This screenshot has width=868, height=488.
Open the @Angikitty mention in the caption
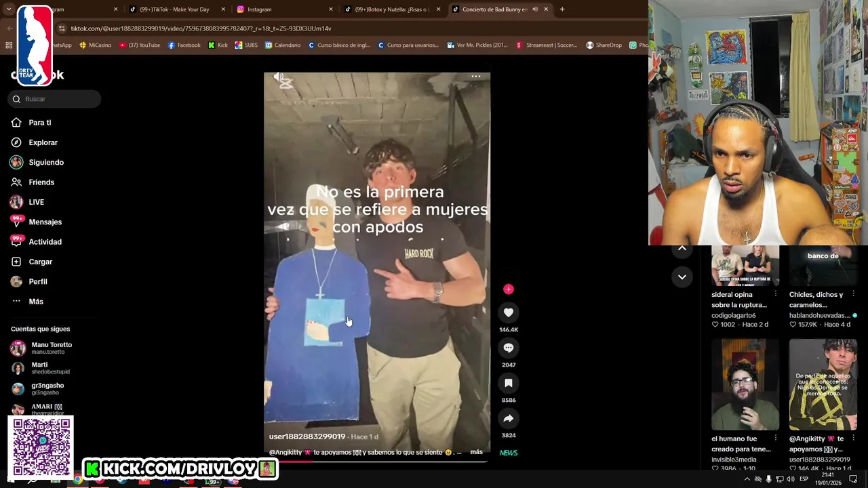(x=285, y=452)
